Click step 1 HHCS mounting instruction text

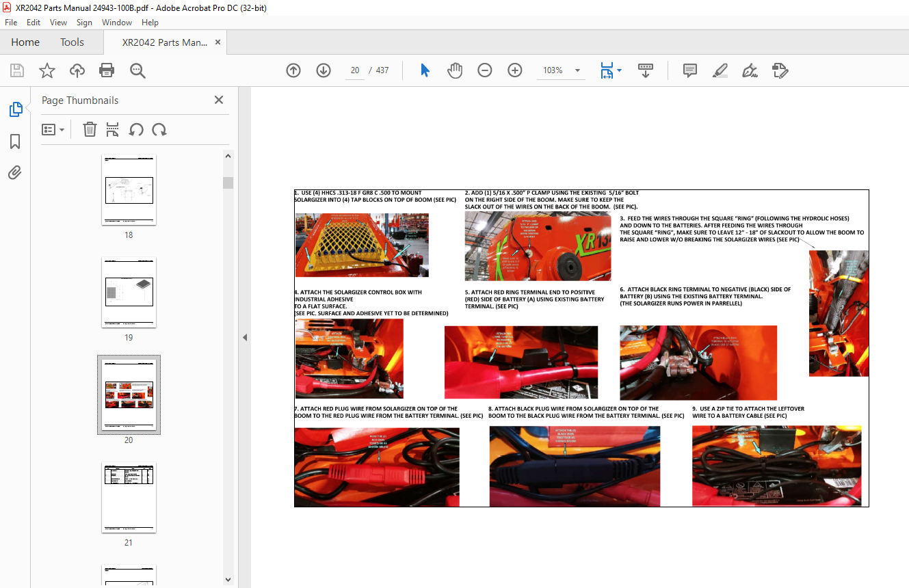point(376,196)
